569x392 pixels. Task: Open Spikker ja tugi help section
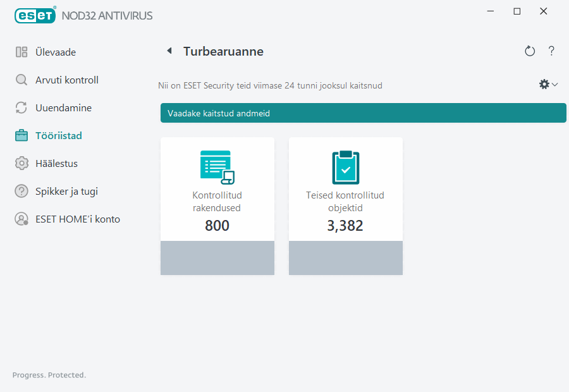pyautogui.click(x=66, y=191)
